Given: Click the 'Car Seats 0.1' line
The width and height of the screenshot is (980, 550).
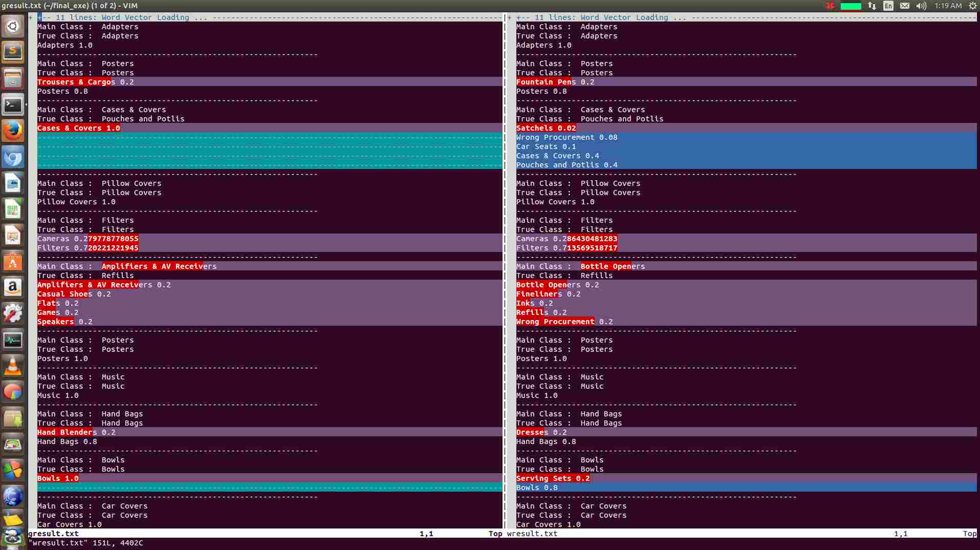Looking at the screenshot, I should click(x=546, y=146).
